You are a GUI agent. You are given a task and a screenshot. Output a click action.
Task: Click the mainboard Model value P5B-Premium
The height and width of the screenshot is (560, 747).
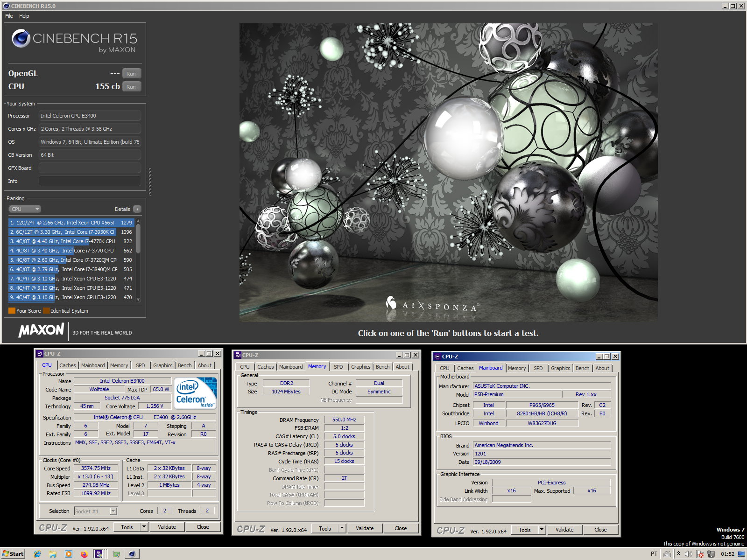coord(517,394)
